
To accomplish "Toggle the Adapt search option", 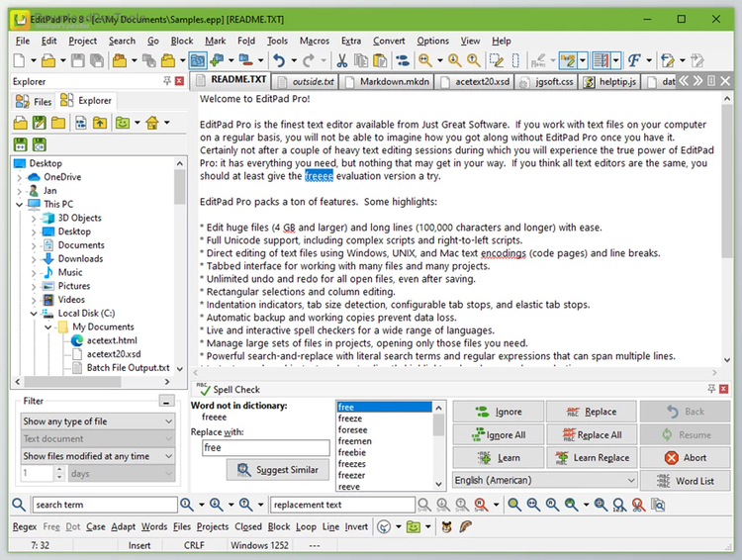I will pos(123,526).
